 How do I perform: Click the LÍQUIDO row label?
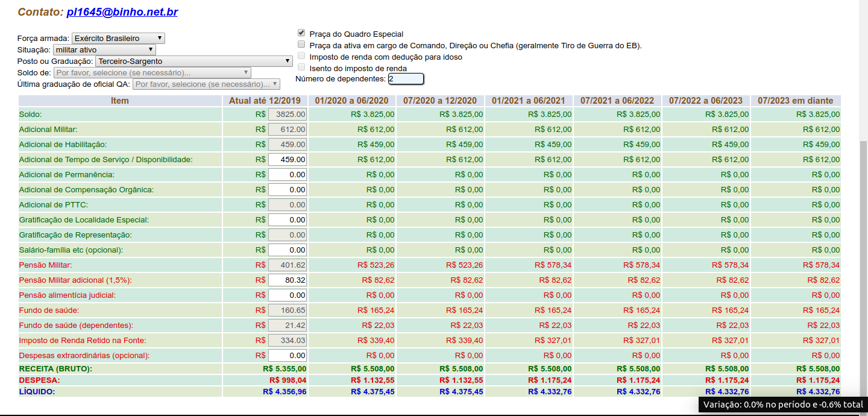(37, 392)
